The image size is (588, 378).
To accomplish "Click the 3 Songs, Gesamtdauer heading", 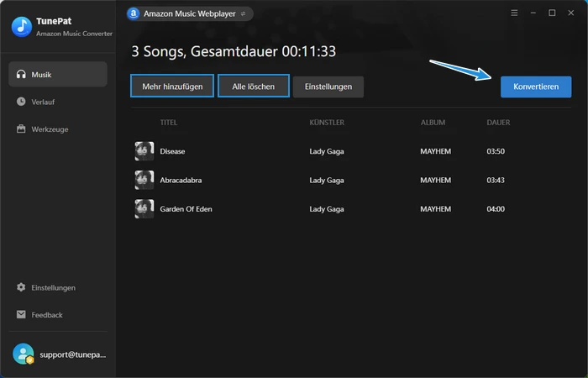I will click(x=234, y=51).
